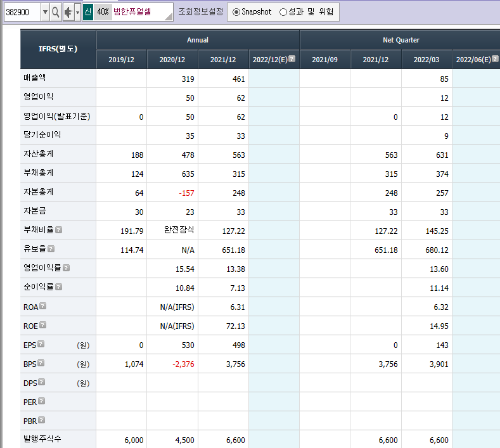500x448 pixels.
Task: Click the Net Quarter column group header
Action: pyautogui.click(x=400, y=40)
